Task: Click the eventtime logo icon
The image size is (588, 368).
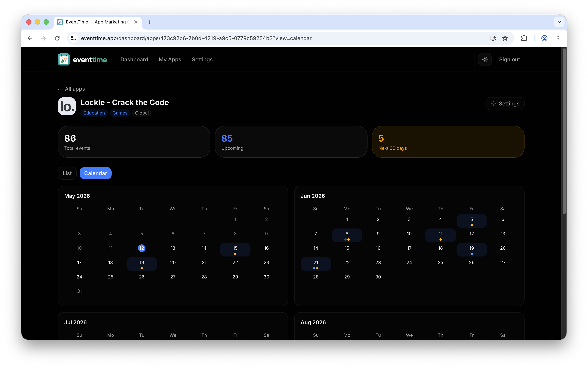Action: tap(64, 59)
